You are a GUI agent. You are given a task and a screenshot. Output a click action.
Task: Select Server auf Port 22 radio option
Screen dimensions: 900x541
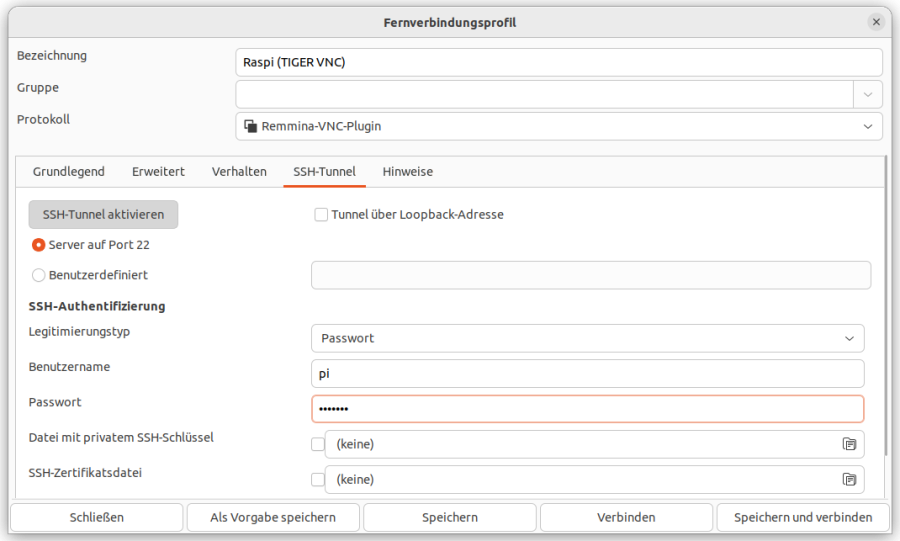coord(39,244)
